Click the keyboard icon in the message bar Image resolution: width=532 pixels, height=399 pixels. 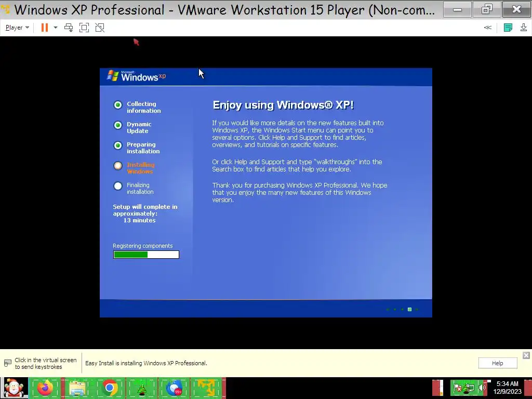[7, 363]
